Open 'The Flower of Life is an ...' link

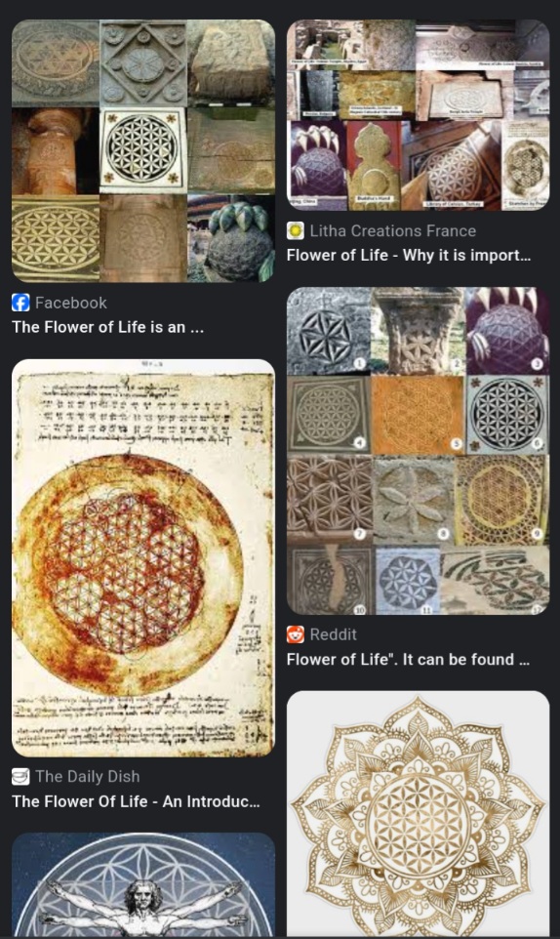107,327
